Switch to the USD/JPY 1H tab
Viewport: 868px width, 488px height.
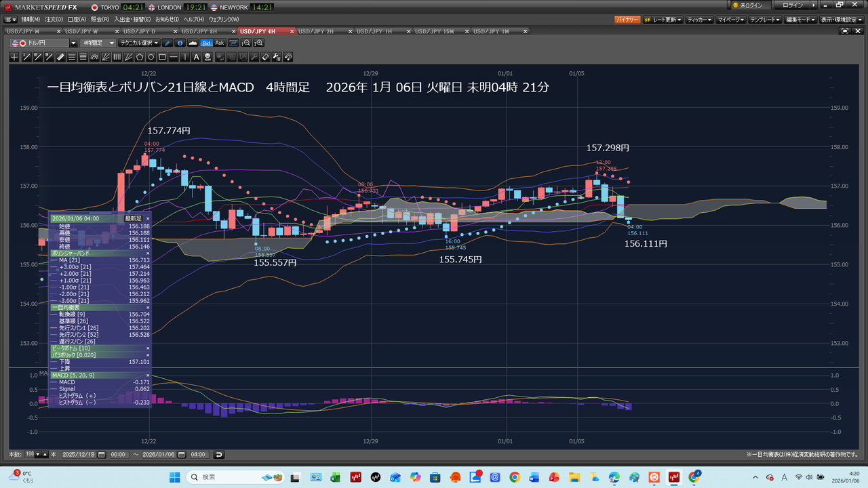[x=375, y=31]
